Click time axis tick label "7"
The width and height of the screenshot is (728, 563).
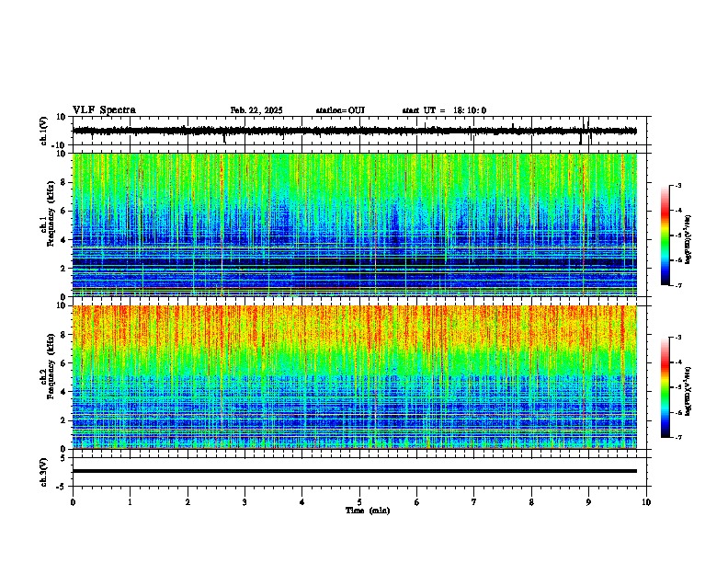click(x=474, y=502)
